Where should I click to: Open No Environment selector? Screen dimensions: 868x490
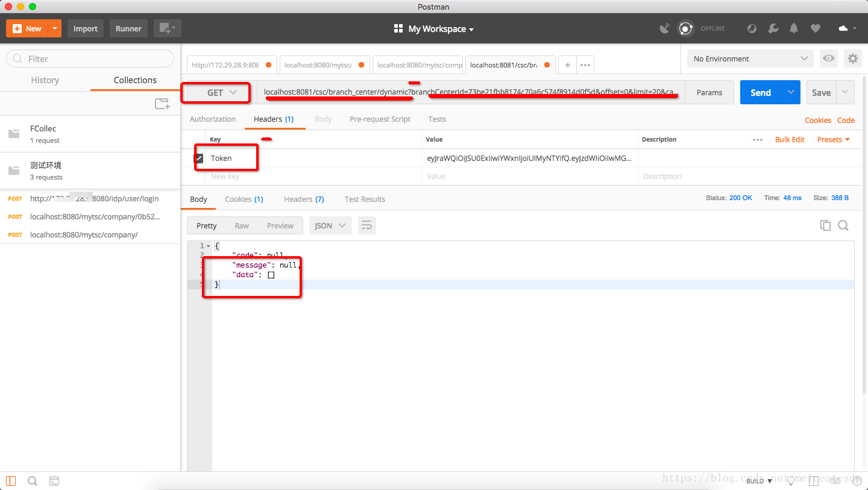click(x=750, y=58)
